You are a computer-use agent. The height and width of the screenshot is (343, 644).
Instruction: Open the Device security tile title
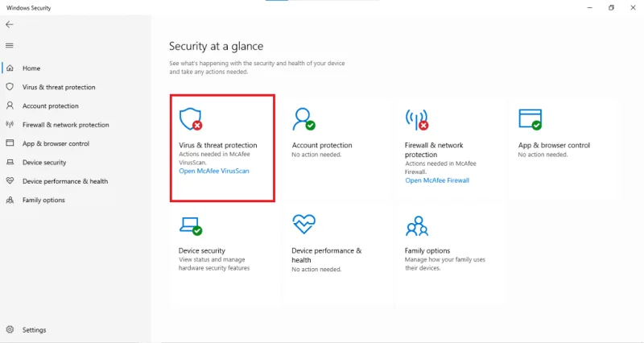tap(202, 250)
